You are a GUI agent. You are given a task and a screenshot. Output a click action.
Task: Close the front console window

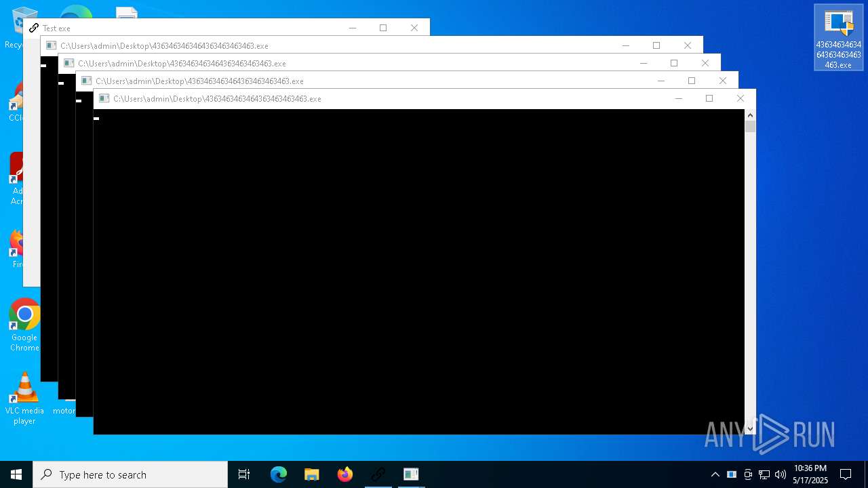pos(741,98)
